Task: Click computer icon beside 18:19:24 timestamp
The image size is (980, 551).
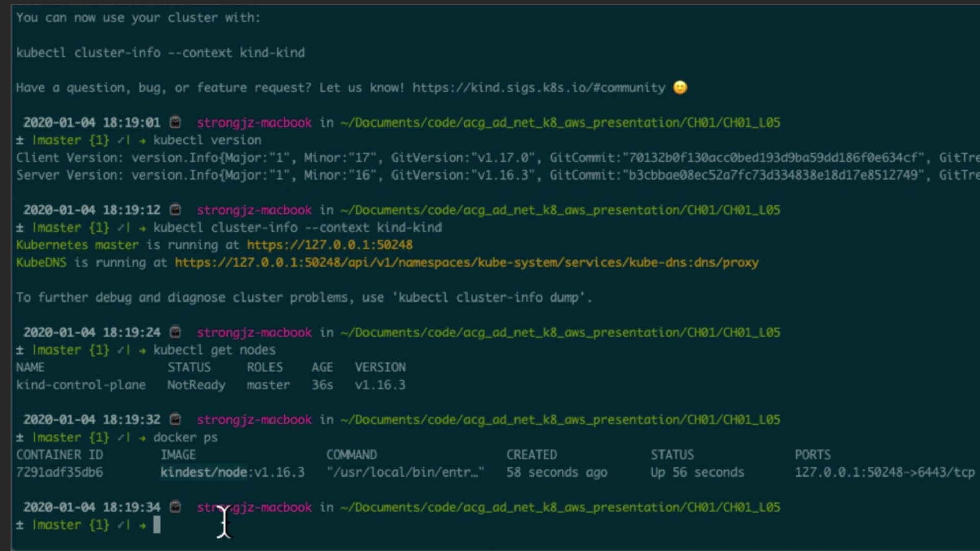Action: [x=175, y=333]
